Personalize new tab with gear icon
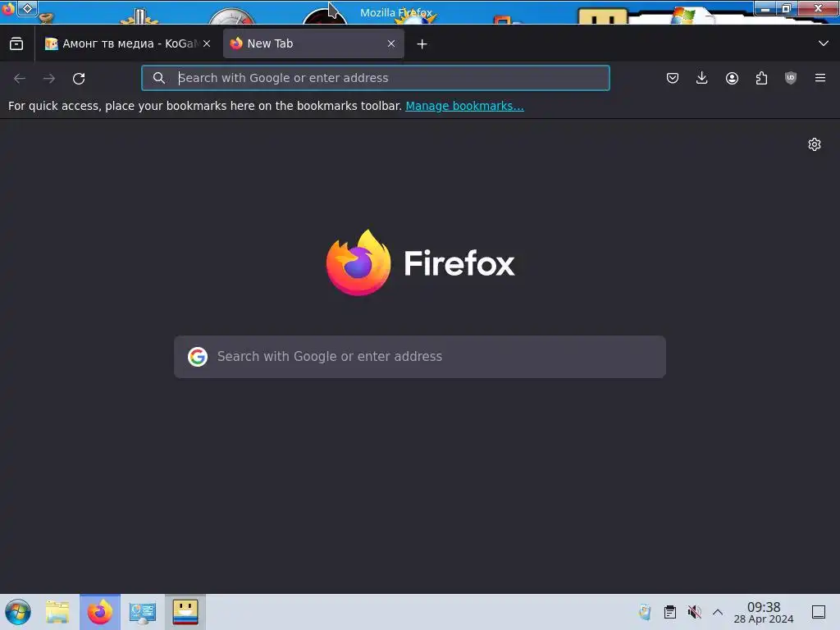The image size is (840, 630). click(815, 144)
